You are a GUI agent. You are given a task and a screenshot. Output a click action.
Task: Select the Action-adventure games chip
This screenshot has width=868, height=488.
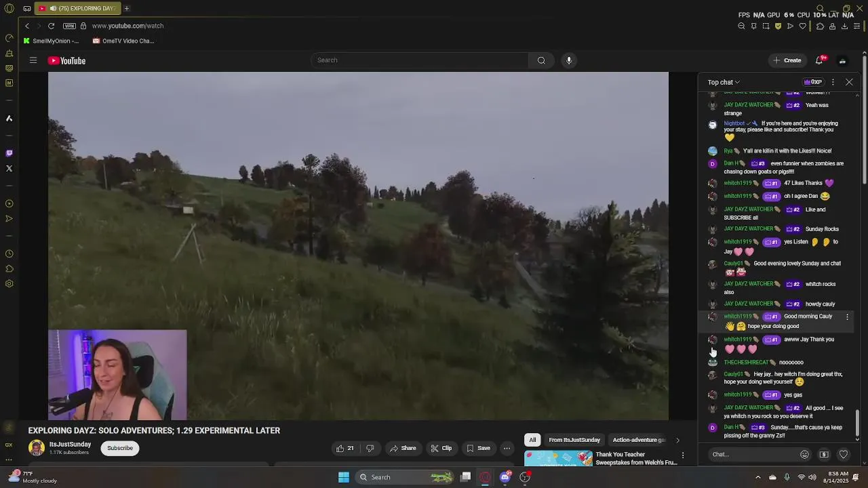pyautogui.click(x=638, y=440)
